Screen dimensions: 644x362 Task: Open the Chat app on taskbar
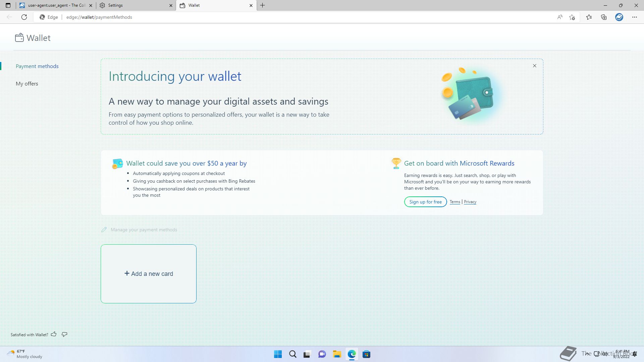322,354
